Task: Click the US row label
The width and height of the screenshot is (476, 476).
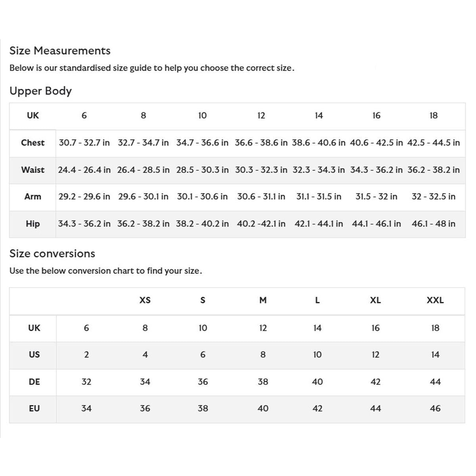Action: 34,355
